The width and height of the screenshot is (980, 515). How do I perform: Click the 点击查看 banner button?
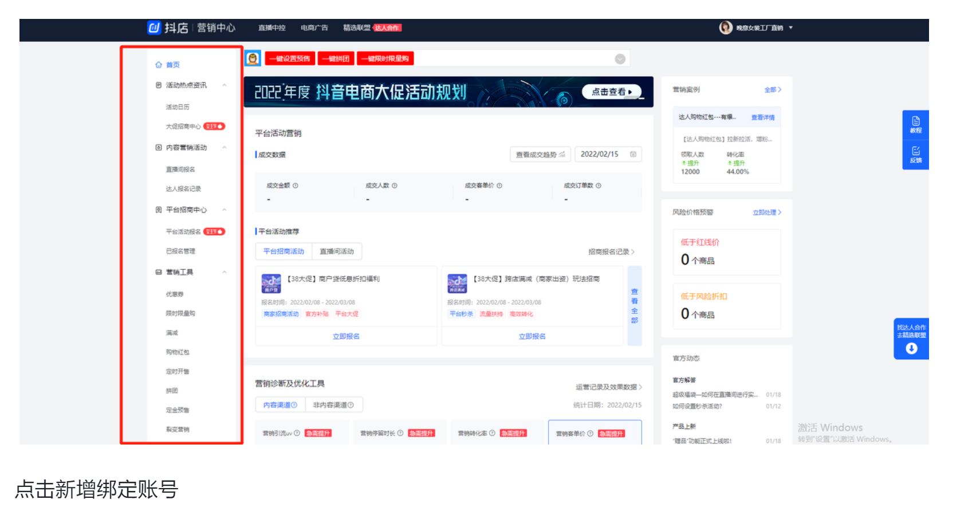[x=612, y=92]
